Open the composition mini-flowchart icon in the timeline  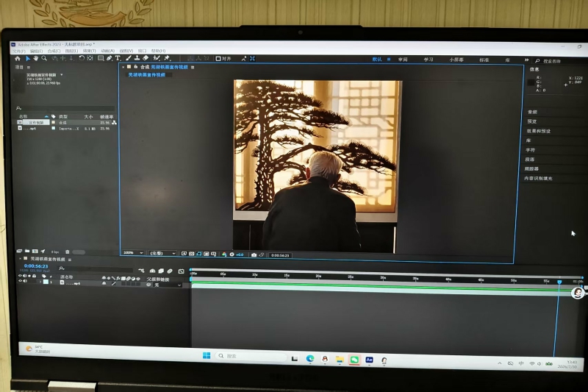[141, 271]
